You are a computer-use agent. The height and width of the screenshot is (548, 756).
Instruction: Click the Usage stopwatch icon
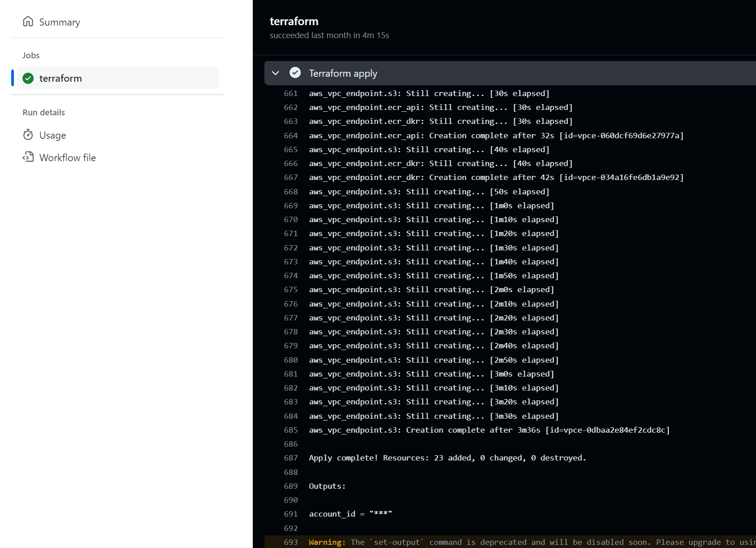(x=28, y=135)
